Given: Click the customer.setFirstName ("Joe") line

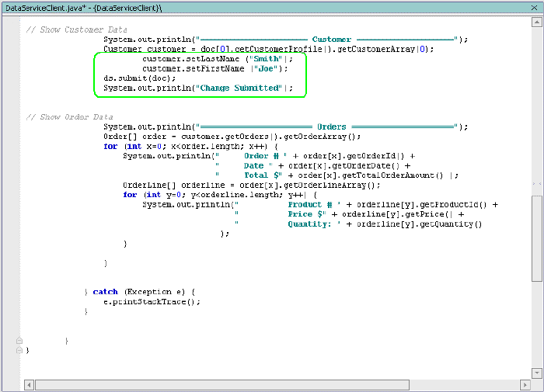Looking at the screenshot, I should tap(215, 68).
